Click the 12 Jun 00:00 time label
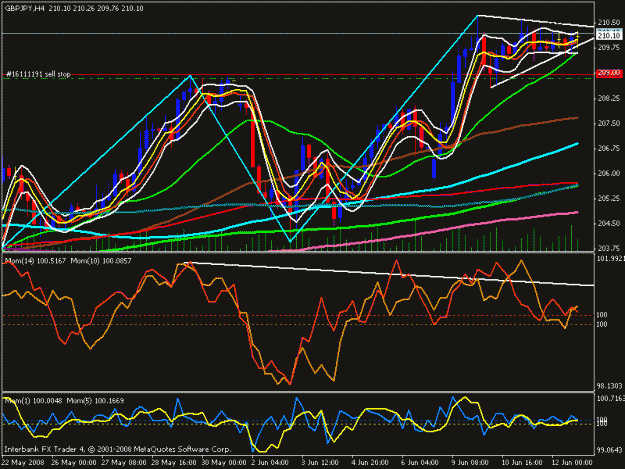Screen dimensions: 625x469 click(x=572, y=463)
